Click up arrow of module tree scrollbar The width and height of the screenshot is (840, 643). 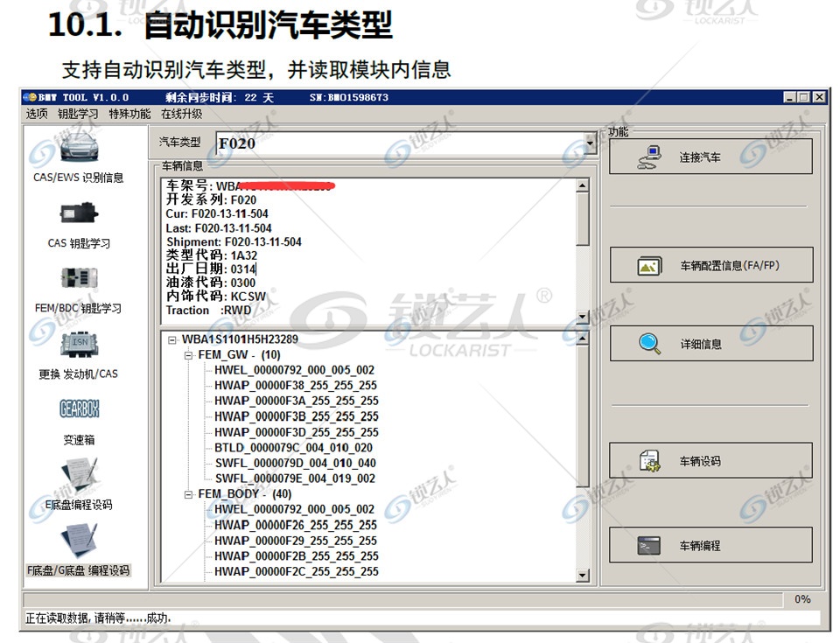point(583,338)
